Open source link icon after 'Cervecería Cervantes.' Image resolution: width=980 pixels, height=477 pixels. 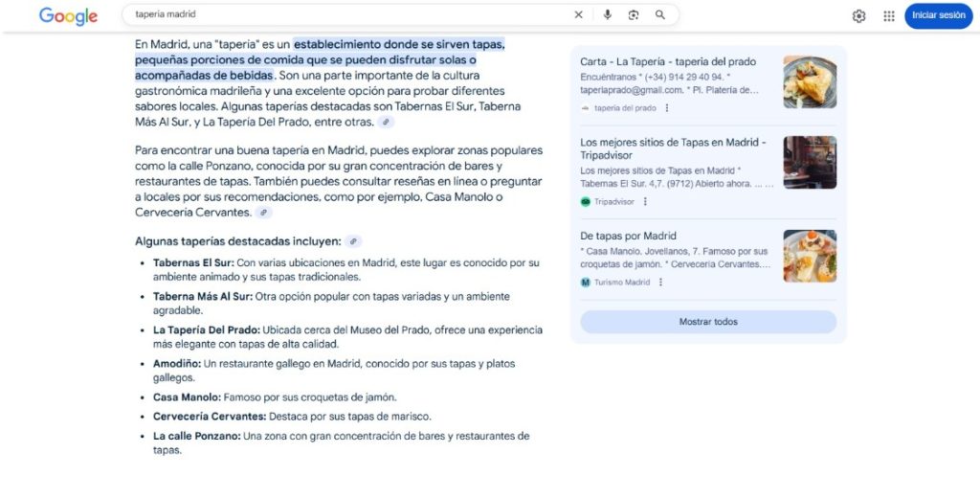click(x=264, y=213)
